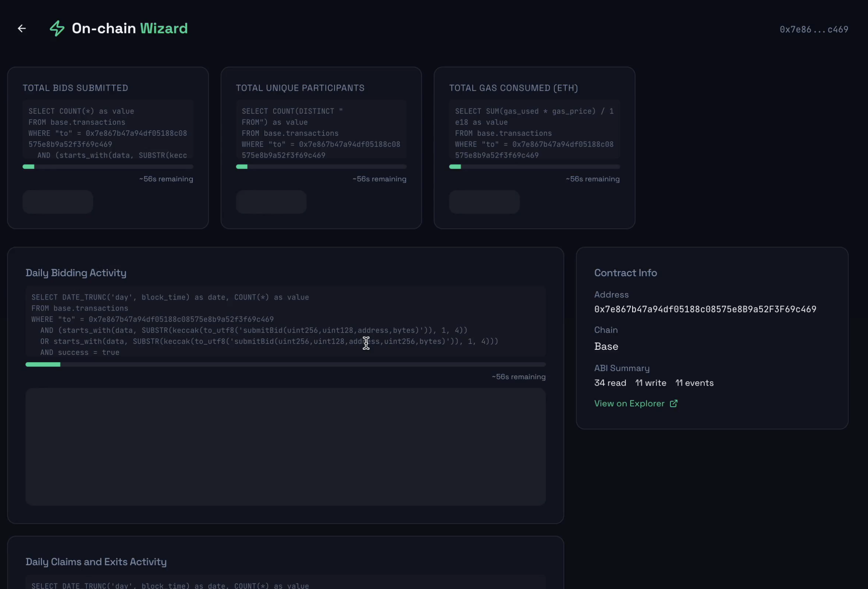868x589 pixels.
Task: Click the Chain value 'Base'
Action: tap(606, 346)
